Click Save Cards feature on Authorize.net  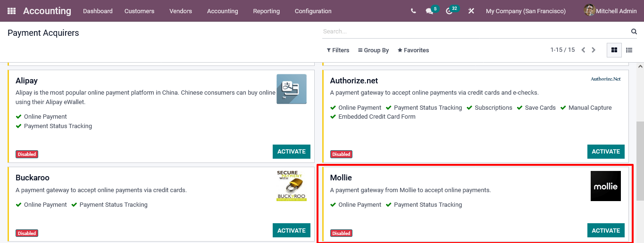click(x=540, y=108)
